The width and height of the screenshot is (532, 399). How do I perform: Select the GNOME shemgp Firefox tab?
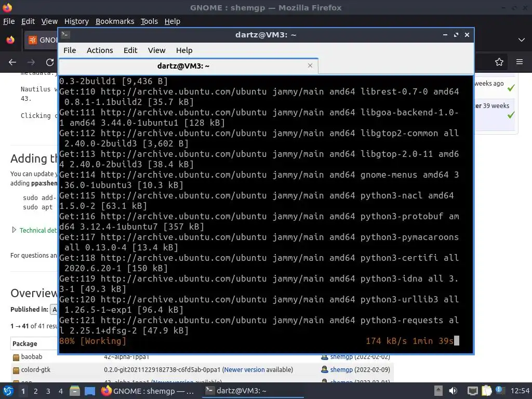coord(41,40)
